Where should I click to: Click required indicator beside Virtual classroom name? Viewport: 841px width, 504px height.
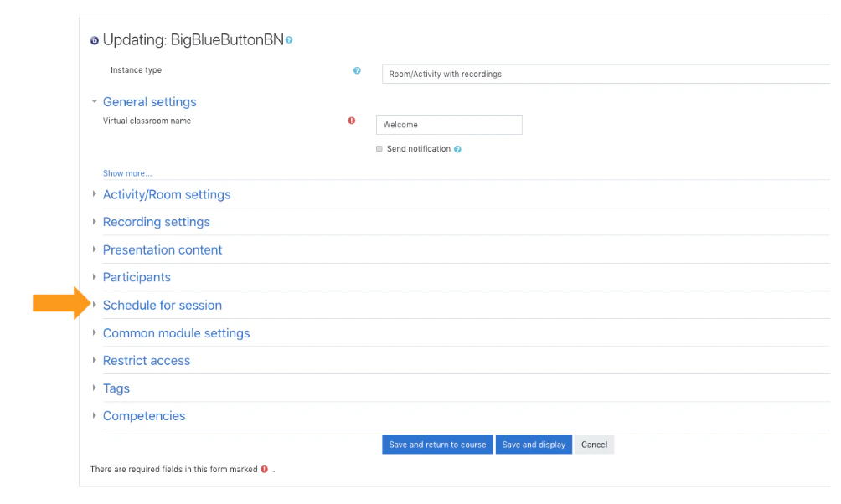351,121
